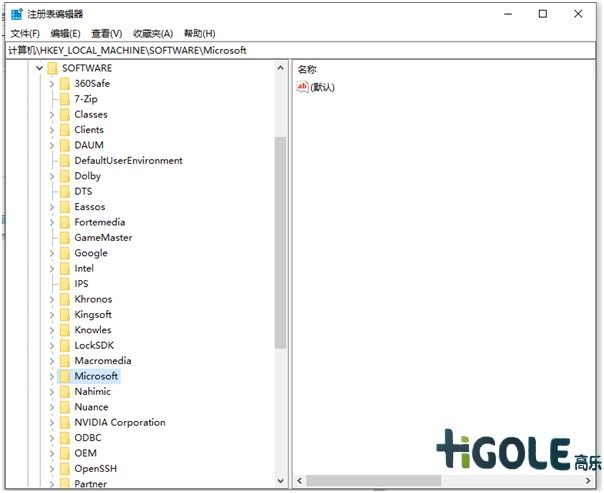Select the Macromedia key label
The image size is (604, 493).
(103, 361)
